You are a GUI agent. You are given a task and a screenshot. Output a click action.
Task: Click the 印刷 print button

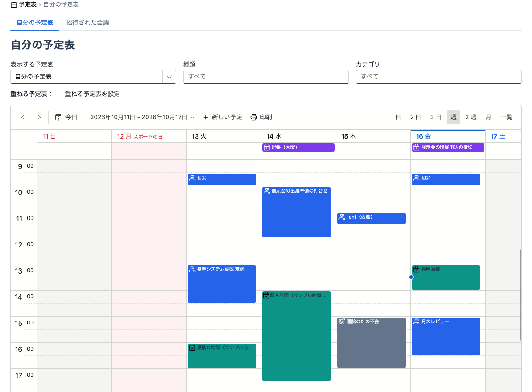[261, 117]
